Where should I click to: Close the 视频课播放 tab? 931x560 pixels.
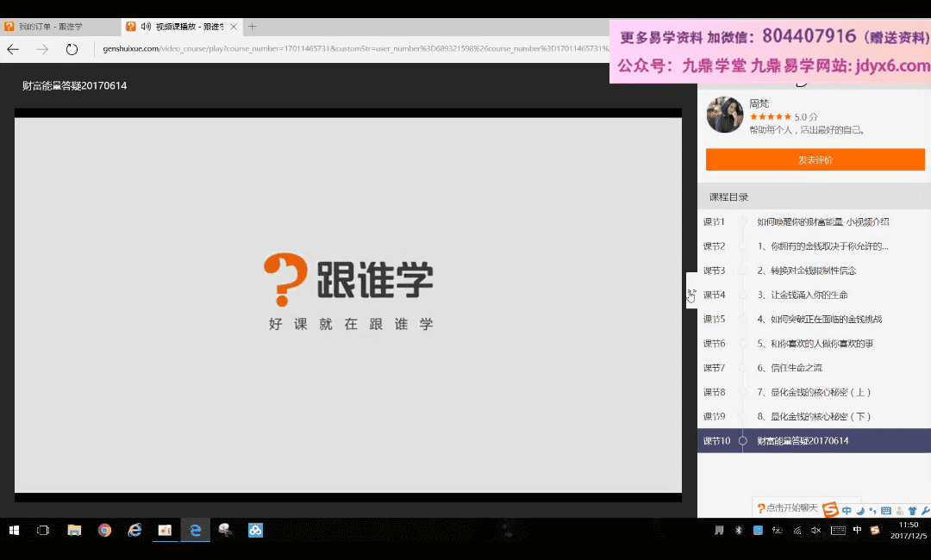coord(234,27)
